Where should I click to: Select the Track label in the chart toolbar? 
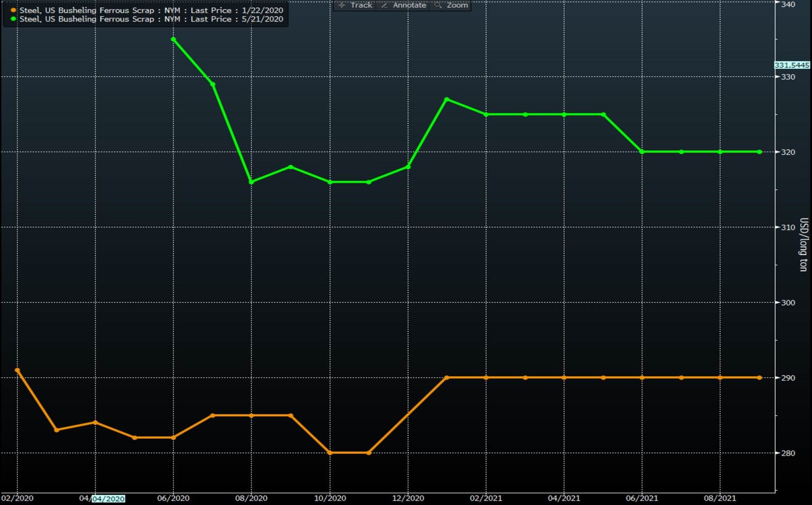click(x=361, y=5)
